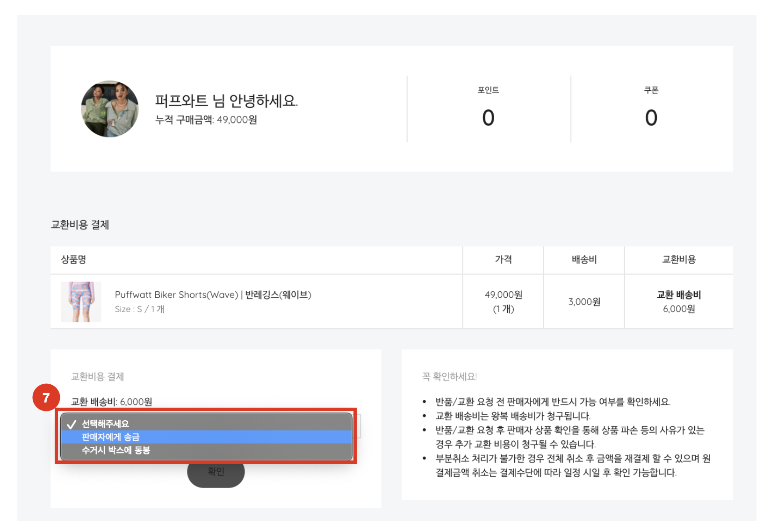Click the '꼭 확인하세요!' notice heading
Screen dimensions: 763x532
pyautogui.click(x=449, y=376)
